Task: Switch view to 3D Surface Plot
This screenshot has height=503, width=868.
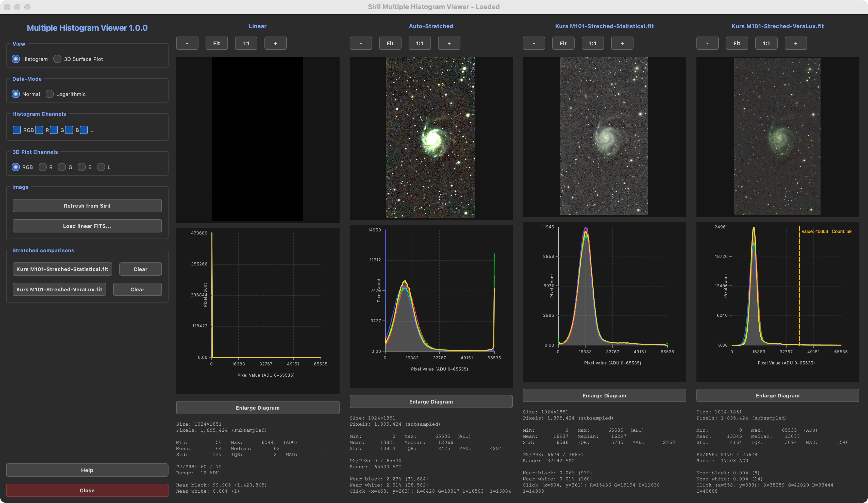Action: [57, 59]
